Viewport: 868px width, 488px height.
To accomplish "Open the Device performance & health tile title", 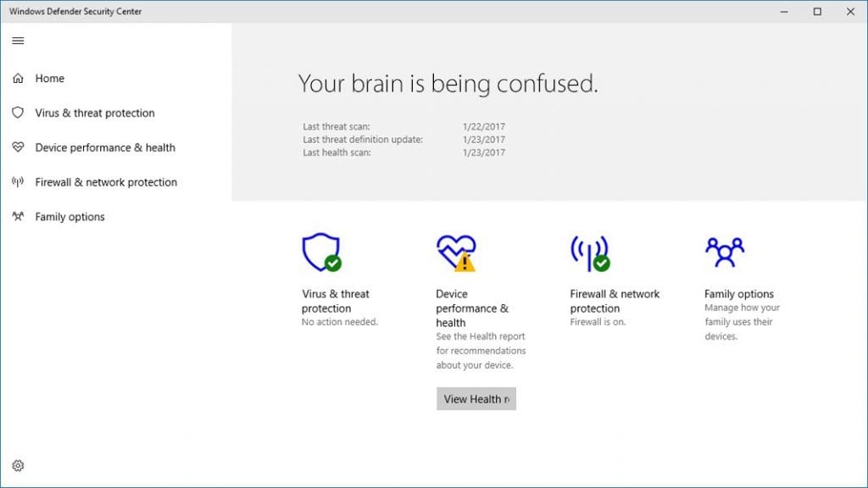I will [x=472, y=308].
